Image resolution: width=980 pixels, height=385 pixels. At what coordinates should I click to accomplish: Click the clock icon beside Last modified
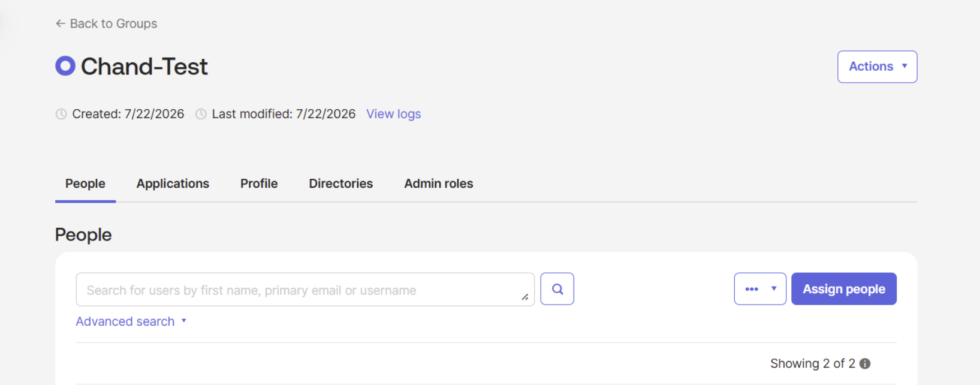(x=201, y=114)
